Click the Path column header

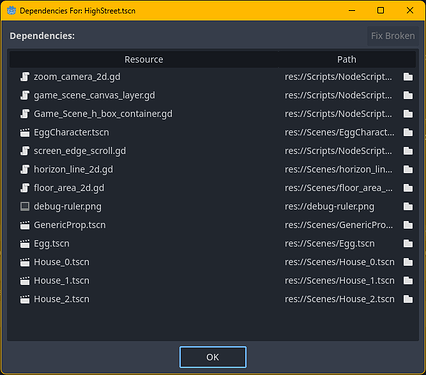click(x=347, y=60)
